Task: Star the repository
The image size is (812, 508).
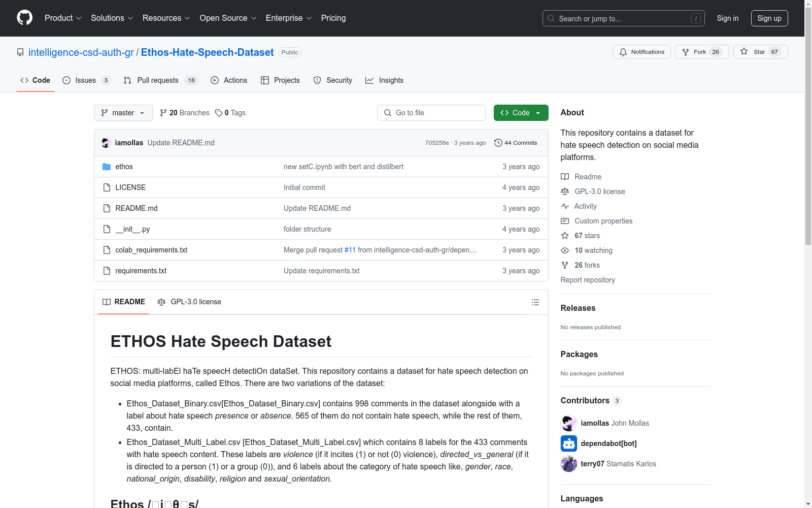Action: 761,52
